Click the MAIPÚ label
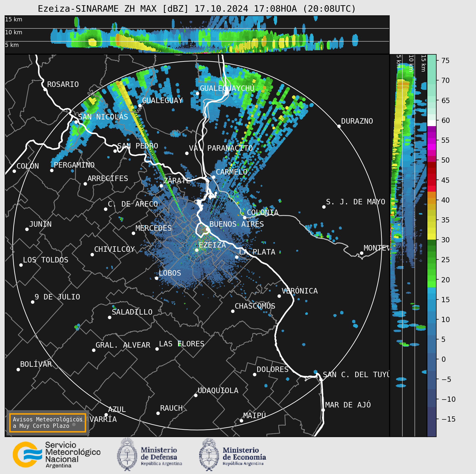 tap(255, 415)
